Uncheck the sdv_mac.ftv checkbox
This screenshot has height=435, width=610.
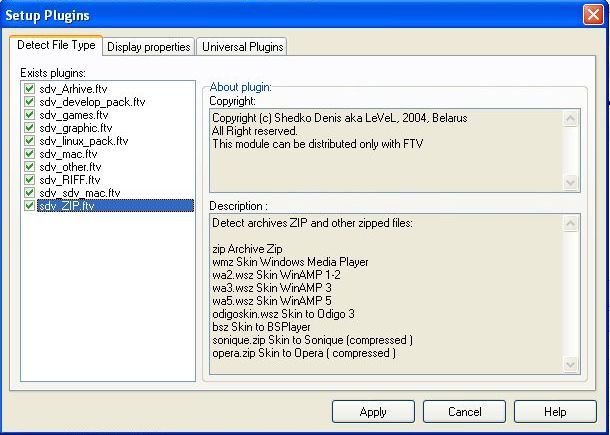[x=29, y=154]
